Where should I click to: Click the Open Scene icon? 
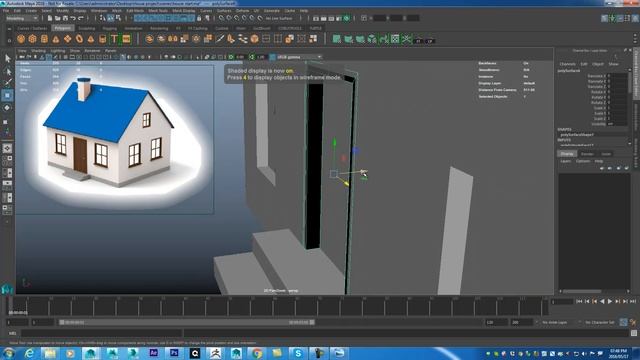58,18
